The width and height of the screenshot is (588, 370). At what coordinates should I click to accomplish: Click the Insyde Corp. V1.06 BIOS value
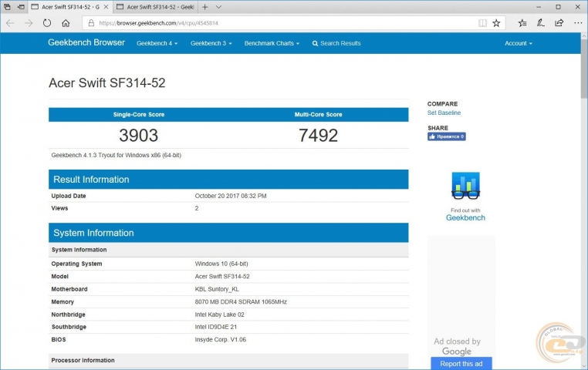221,340
